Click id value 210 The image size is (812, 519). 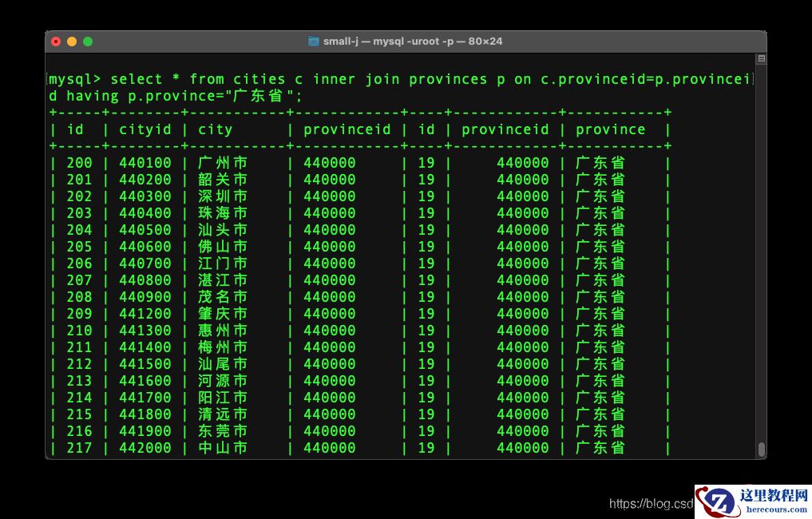[x=79, y=331]
